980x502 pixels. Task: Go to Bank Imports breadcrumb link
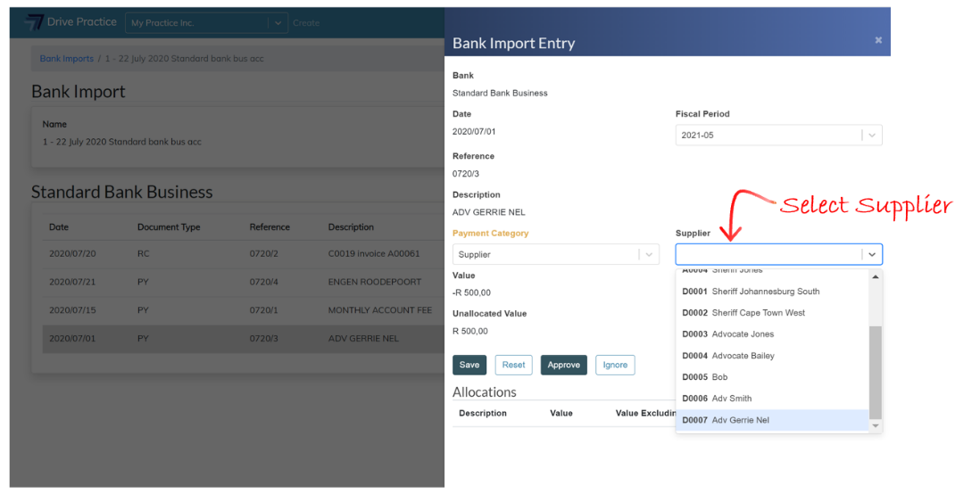66,59
